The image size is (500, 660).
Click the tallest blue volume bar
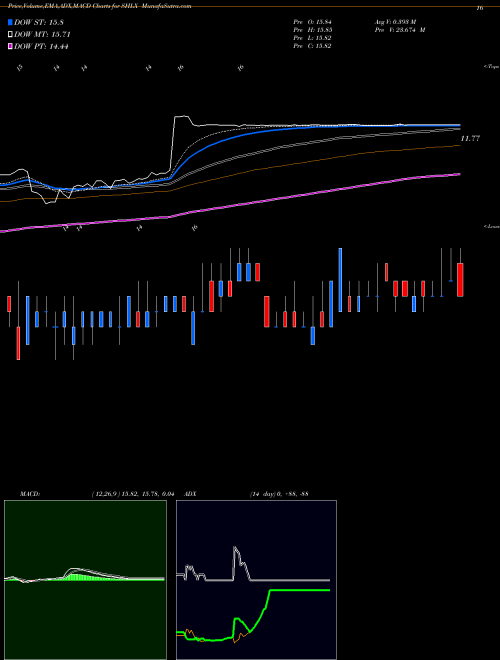point(340,280)
